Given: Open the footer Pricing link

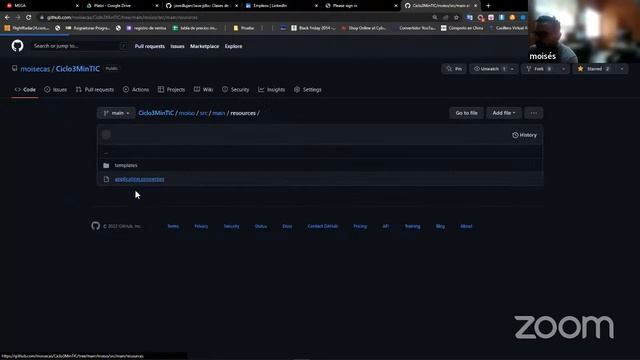Looking at the screenshot, I should [x=360, y=226].
